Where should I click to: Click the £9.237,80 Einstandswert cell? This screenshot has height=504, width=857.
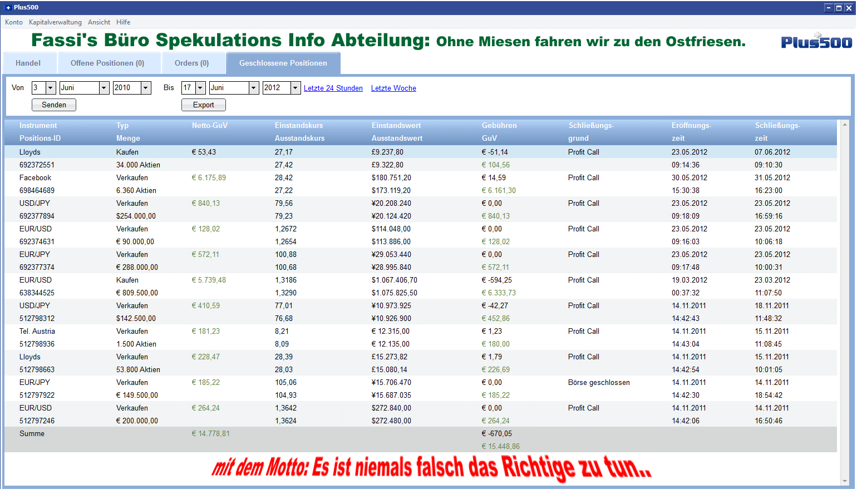(x=387, y=152)
